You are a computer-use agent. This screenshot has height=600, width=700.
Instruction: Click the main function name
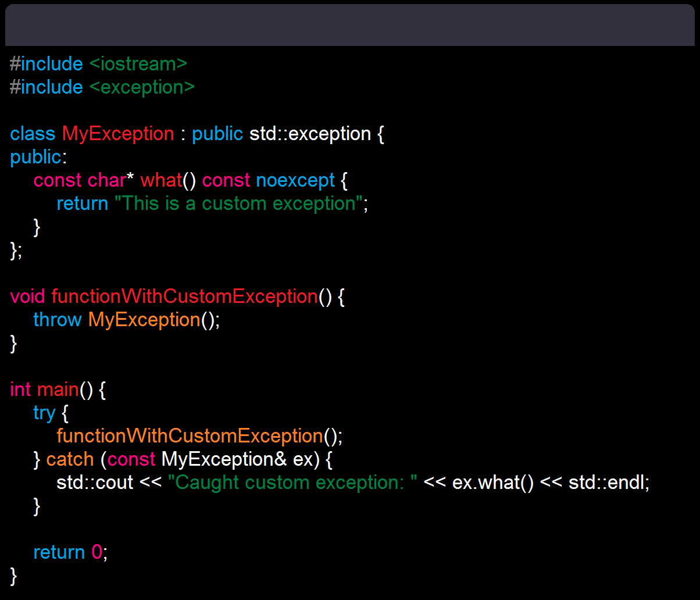pyautogui.click(x=58, y=390)
